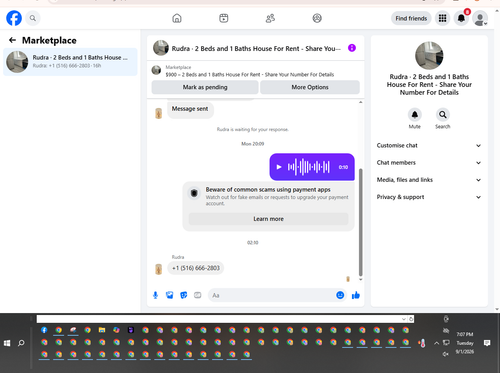The image size is (500, 373).
Task: Click Learn more about payment scams
Action: click(x=268, y=219)
